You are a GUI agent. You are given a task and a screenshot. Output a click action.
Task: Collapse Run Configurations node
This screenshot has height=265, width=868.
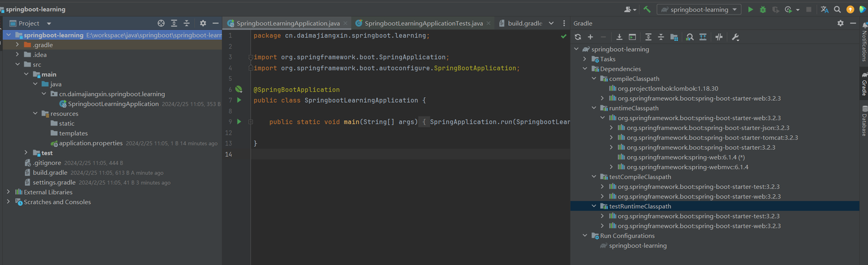pyautogui.click(x=585, y=236)
